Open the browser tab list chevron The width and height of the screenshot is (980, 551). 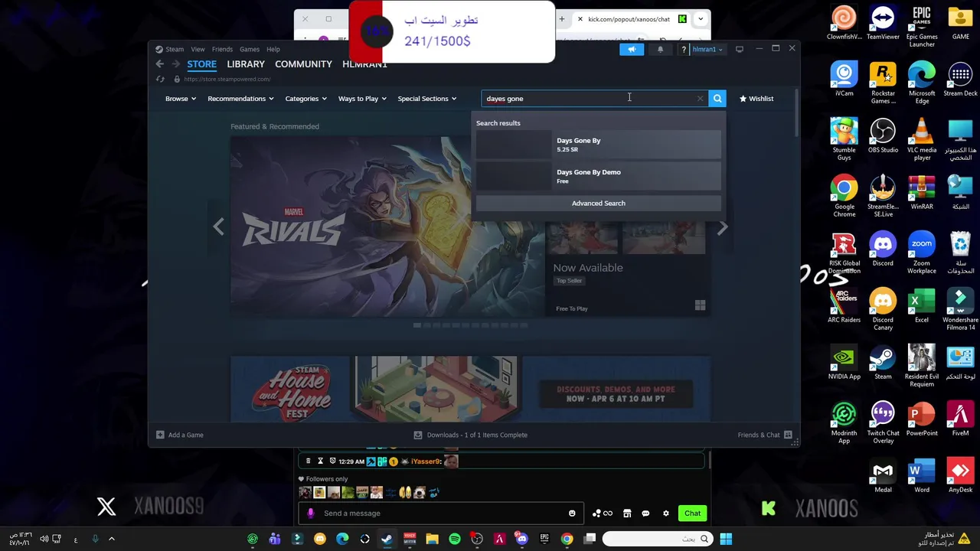coord(700,19)
